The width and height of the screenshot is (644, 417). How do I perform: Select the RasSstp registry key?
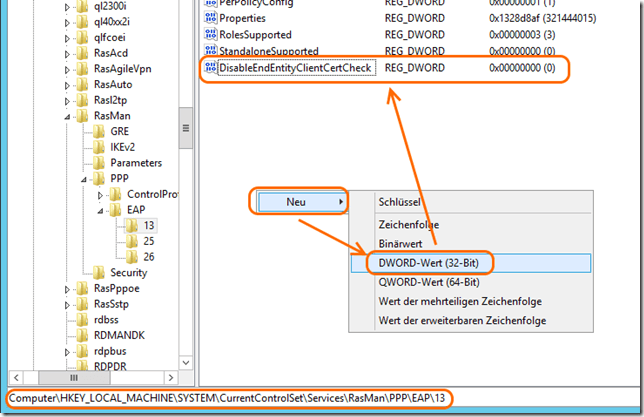(x=113, y=303)
